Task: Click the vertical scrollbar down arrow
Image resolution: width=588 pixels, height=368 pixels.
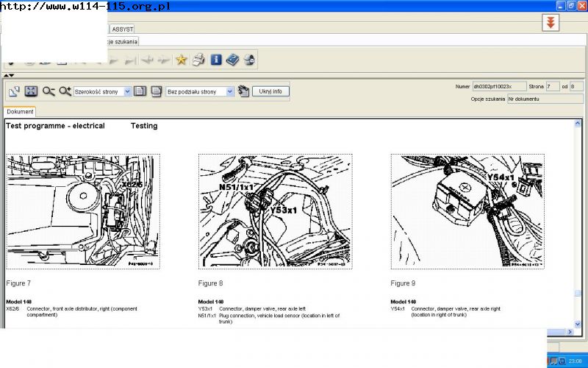Action: [x=578, y=324]
